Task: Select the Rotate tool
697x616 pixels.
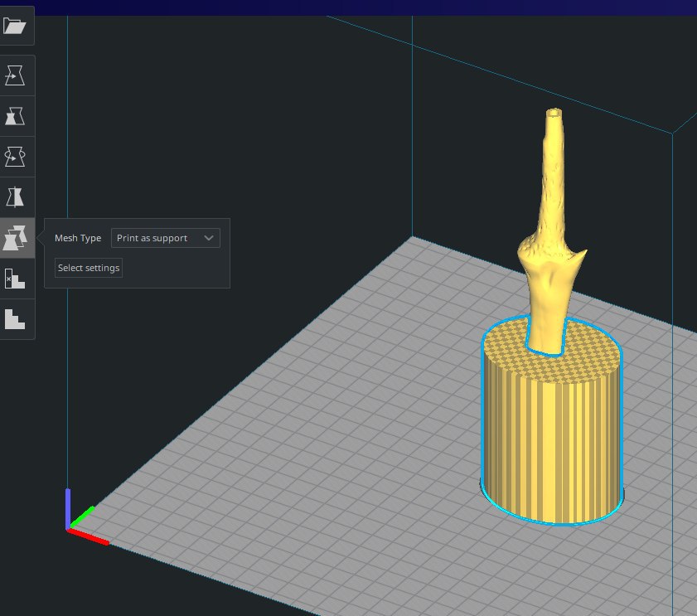Action: click(x=15, y=157)
